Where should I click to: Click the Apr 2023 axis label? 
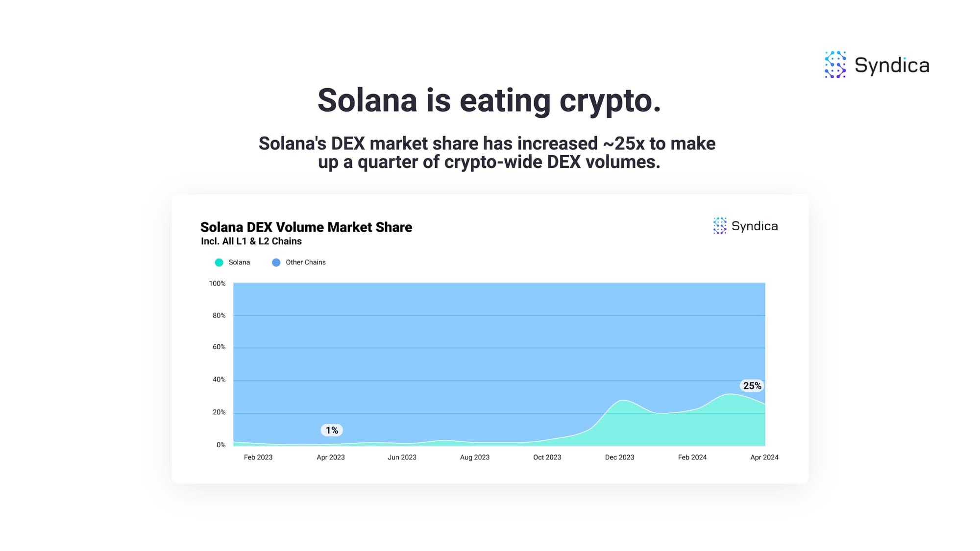331,457
